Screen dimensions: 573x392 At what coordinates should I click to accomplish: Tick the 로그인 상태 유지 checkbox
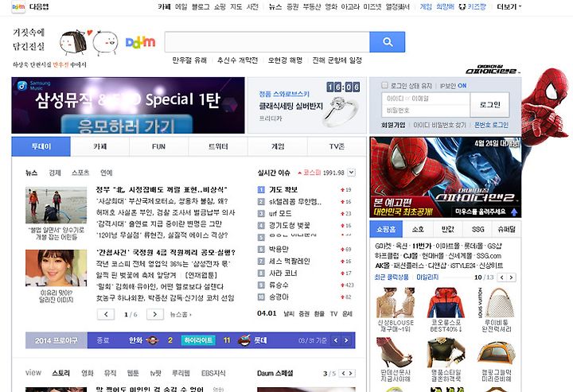coord(384,85)
